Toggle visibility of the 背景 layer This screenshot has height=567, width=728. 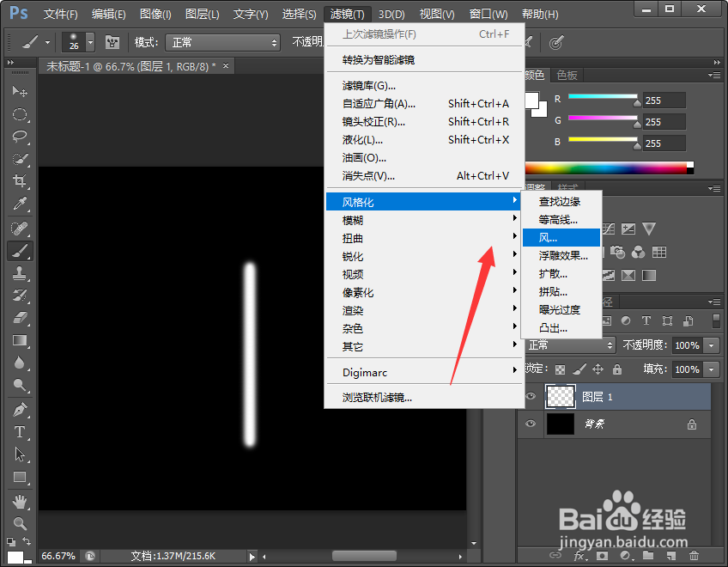coord(531,424)
